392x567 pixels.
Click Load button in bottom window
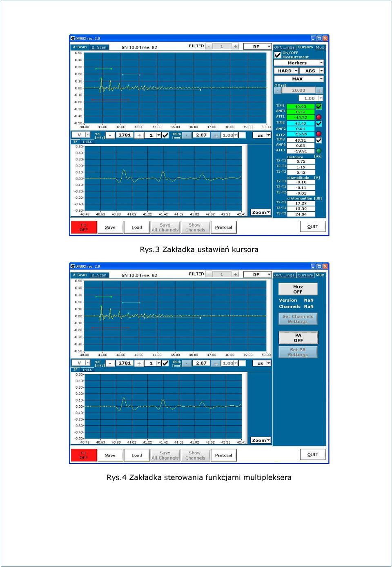[137, 455]
